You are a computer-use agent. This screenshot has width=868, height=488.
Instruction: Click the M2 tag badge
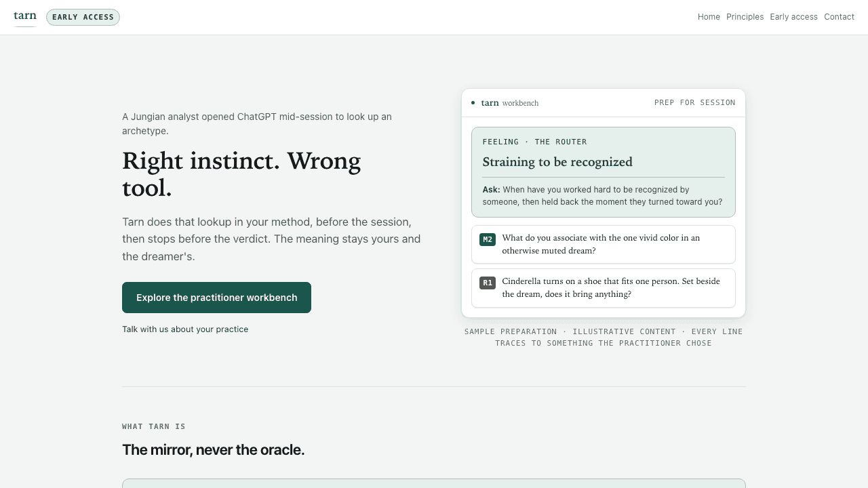488,239
